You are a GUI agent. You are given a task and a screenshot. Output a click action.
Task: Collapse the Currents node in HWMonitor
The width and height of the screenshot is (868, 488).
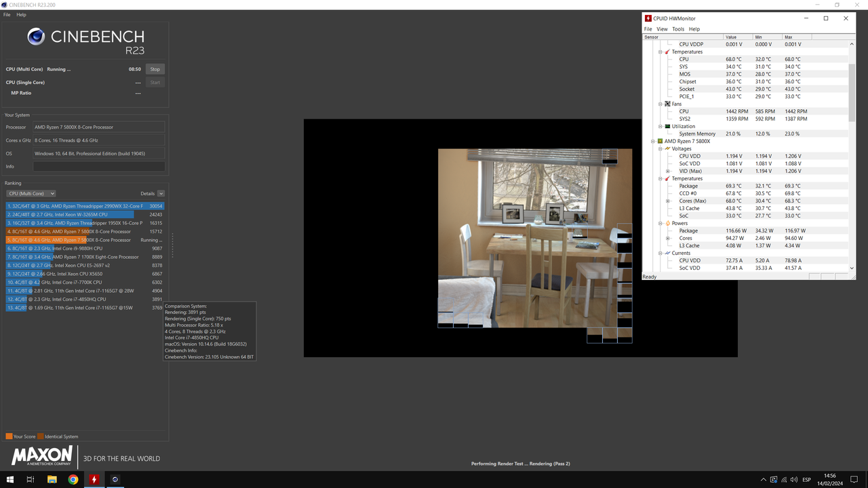[660, 253]
